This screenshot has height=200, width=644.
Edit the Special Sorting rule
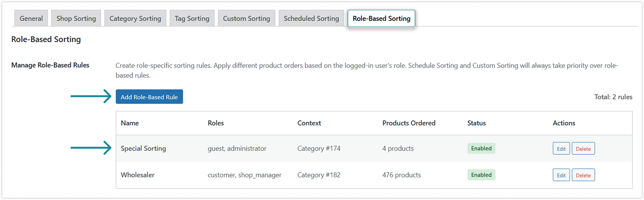tap(561, 149)
